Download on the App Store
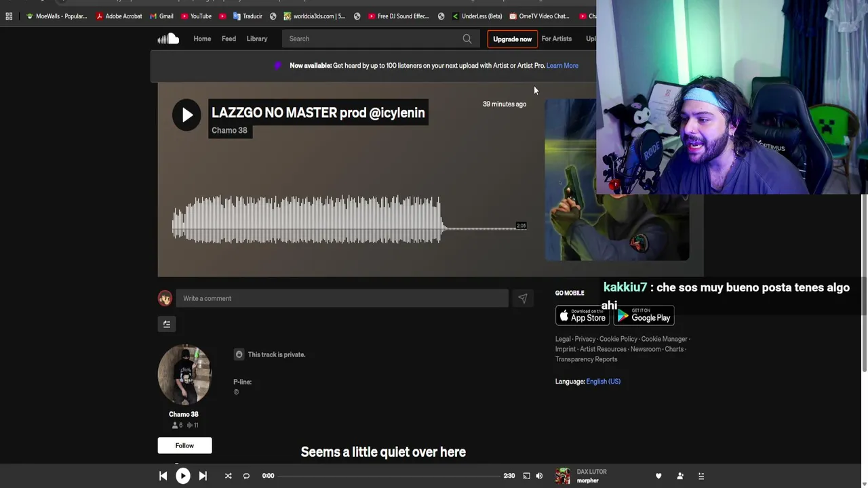 coord(583,316)
